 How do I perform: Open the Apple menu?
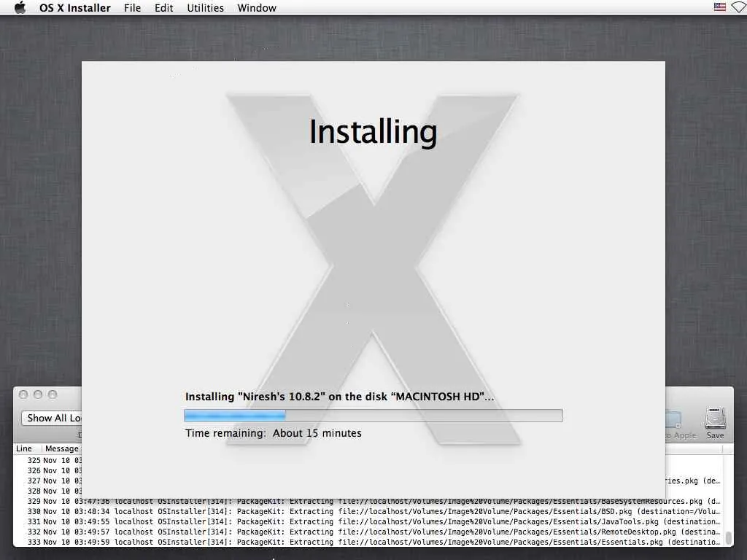click(20, 7)
